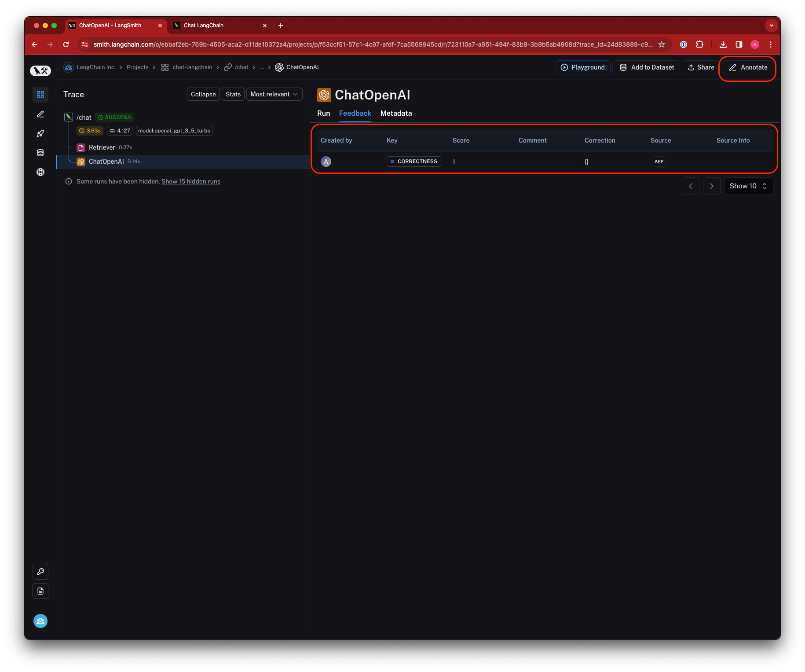Viewport: 805px width, 672px height.
Task: Open the Chrome profile avatar
Action: (x=755, y=44)
